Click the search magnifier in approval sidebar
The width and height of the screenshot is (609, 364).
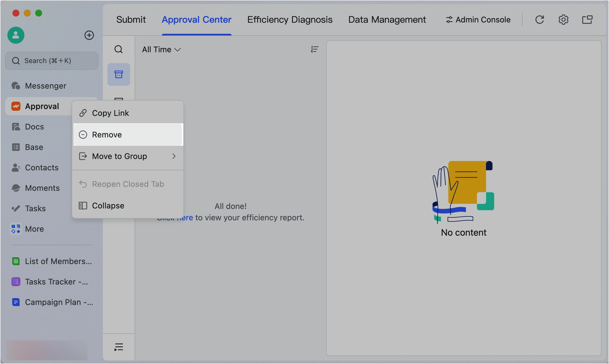pos(118,49)
